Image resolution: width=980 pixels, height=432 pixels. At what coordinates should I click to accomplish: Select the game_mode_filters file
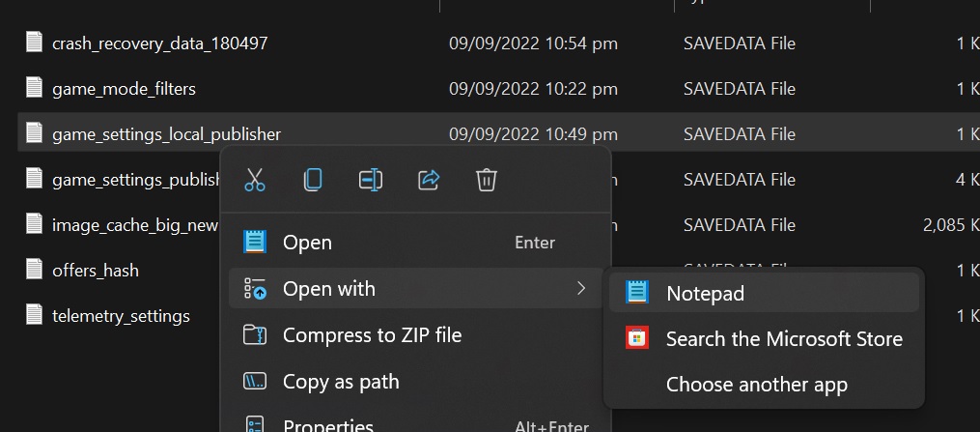(124, 89)
